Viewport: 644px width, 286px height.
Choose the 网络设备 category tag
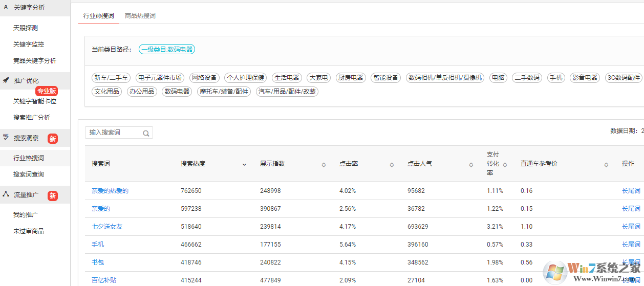tap(204, 78)
